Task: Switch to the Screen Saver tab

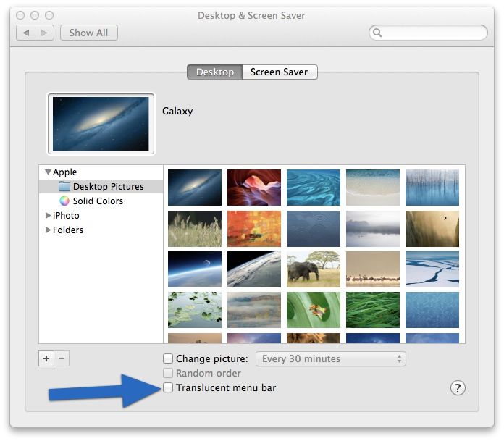Action: coord(279,72)
